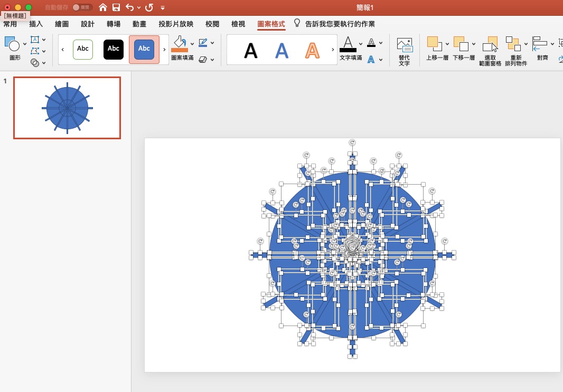Select slide 1 thumbnail in the panel

(67, 108)
